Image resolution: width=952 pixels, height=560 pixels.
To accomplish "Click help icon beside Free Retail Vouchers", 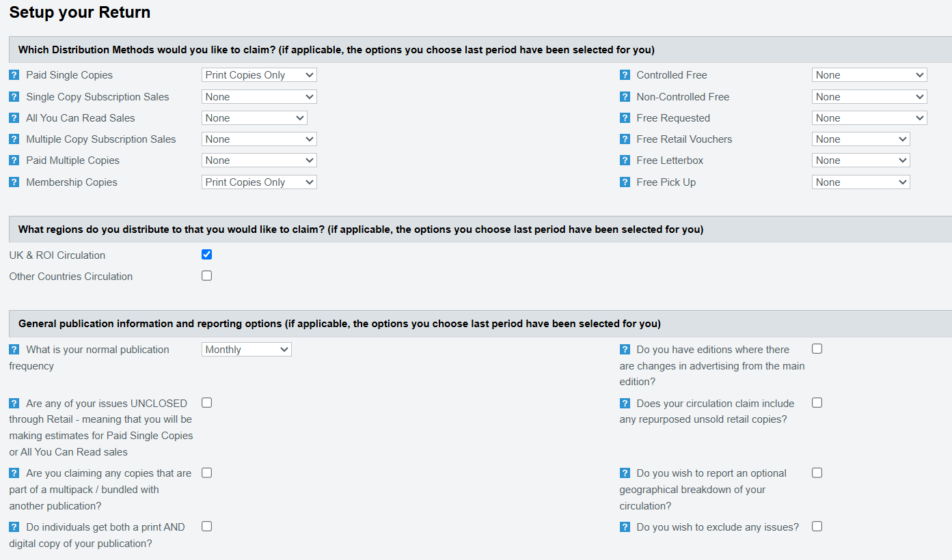I will 625,139.
